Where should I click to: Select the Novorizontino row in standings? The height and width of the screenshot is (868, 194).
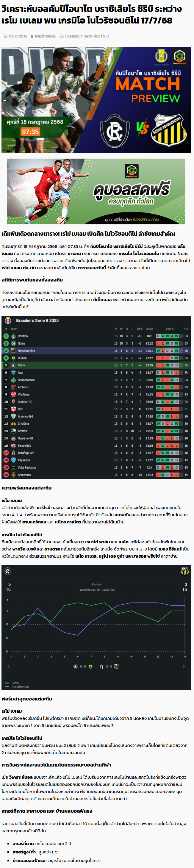[96, 351]
